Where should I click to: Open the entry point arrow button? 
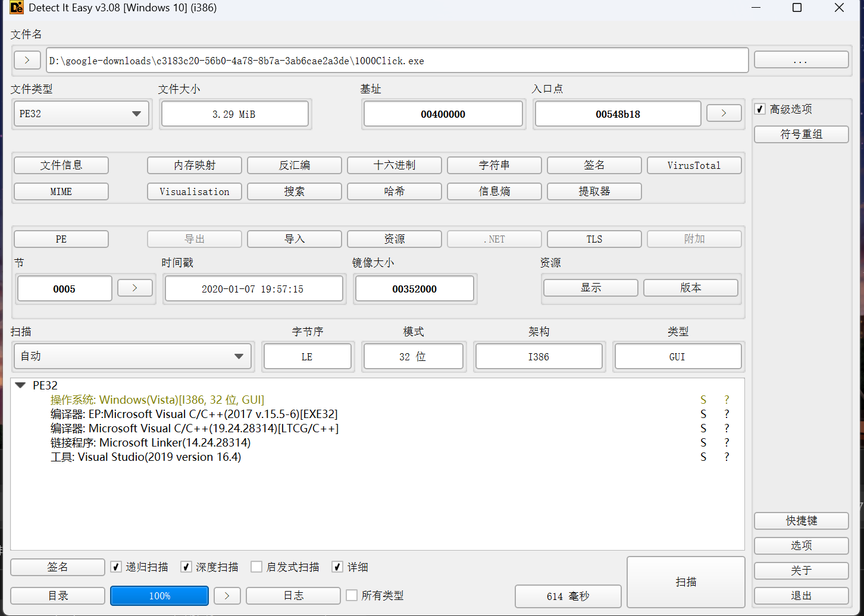click(724, 113)
